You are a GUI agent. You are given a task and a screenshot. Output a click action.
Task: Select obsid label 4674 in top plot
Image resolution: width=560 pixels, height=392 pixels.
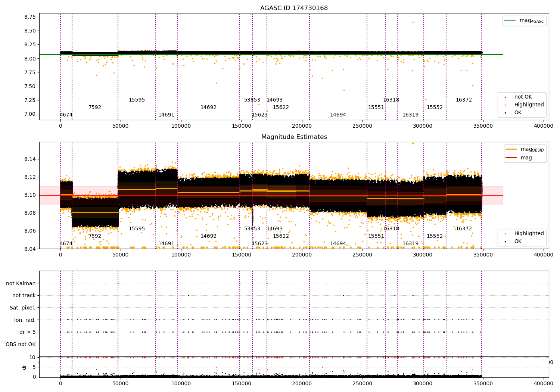point(66,115)
